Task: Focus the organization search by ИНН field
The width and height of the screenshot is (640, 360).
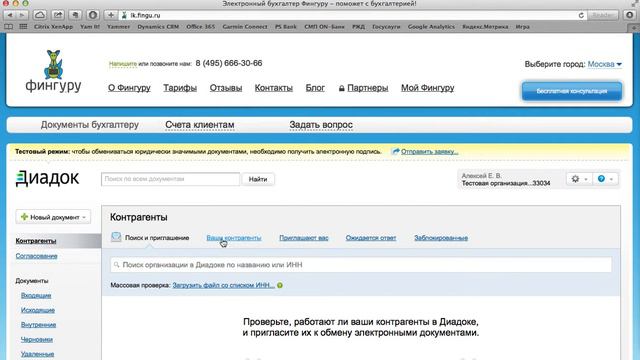Action: coord(361,265)
